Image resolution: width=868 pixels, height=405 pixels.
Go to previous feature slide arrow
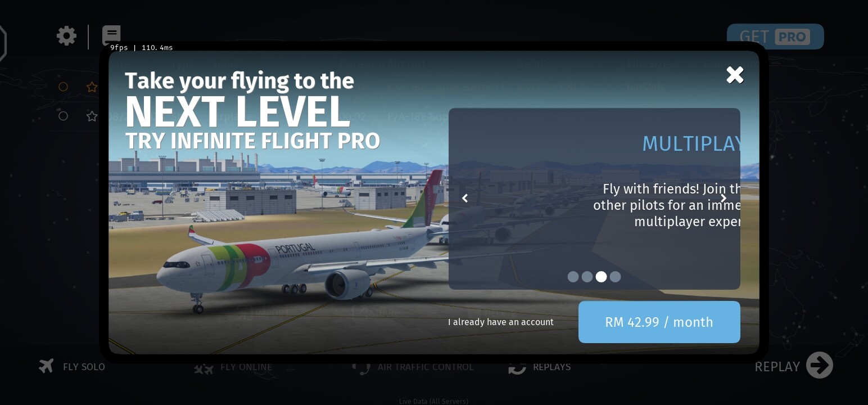(x=465, y=198)
